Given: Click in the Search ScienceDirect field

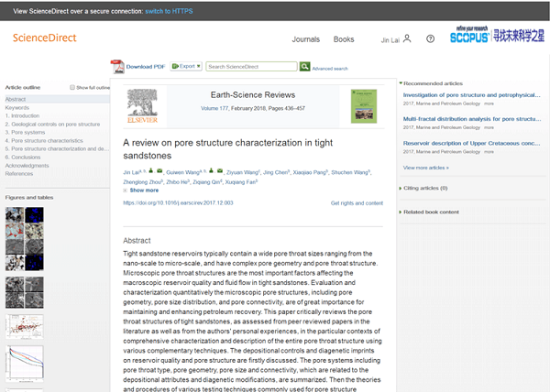Looking at the screenshot, I should tap(251, 67).
